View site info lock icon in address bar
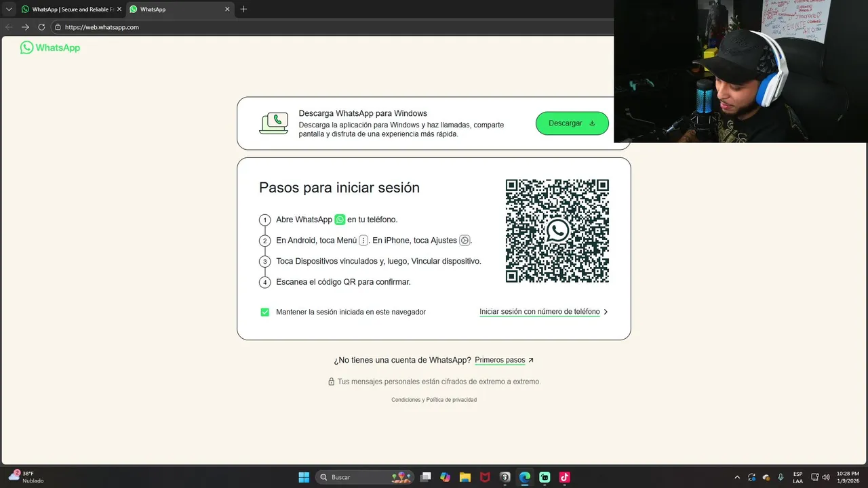This screenshot has height=488, width=868. pos(58,27)
